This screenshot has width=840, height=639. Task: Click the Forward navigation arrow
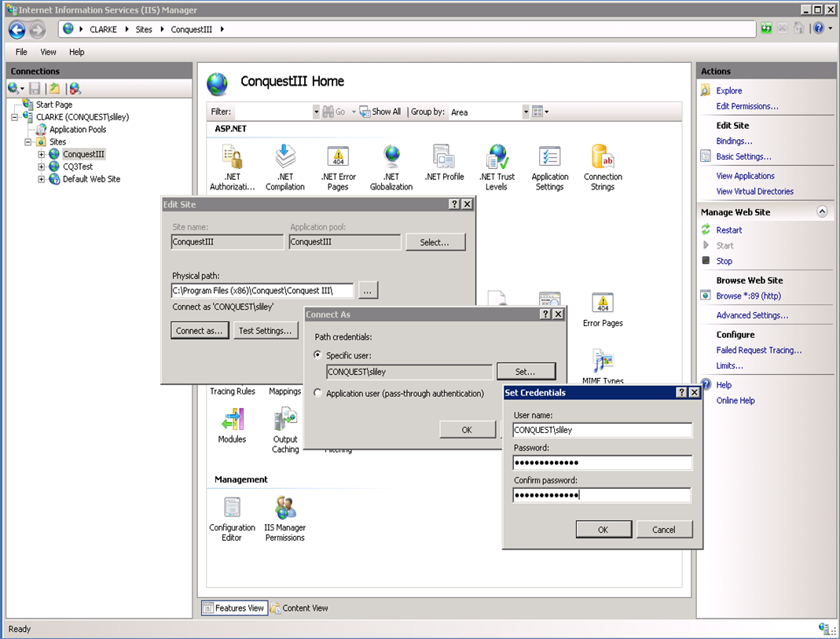(x=37, y=29)
